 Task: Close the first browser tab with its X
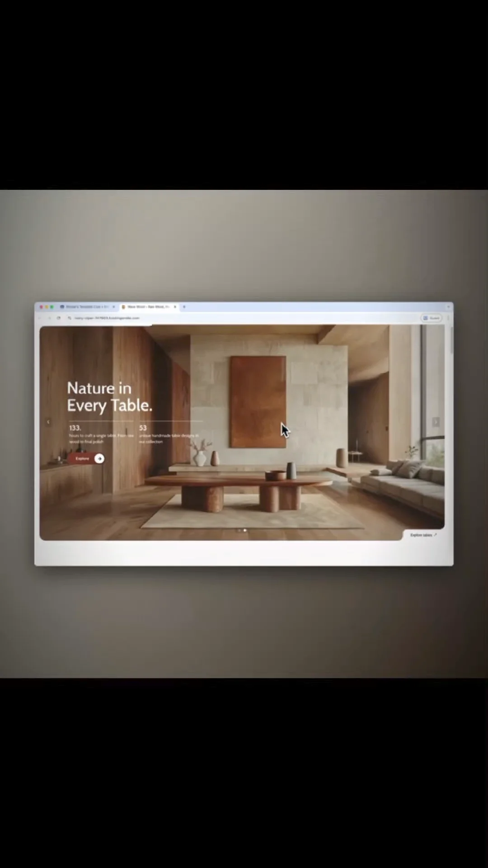[113, 307]
